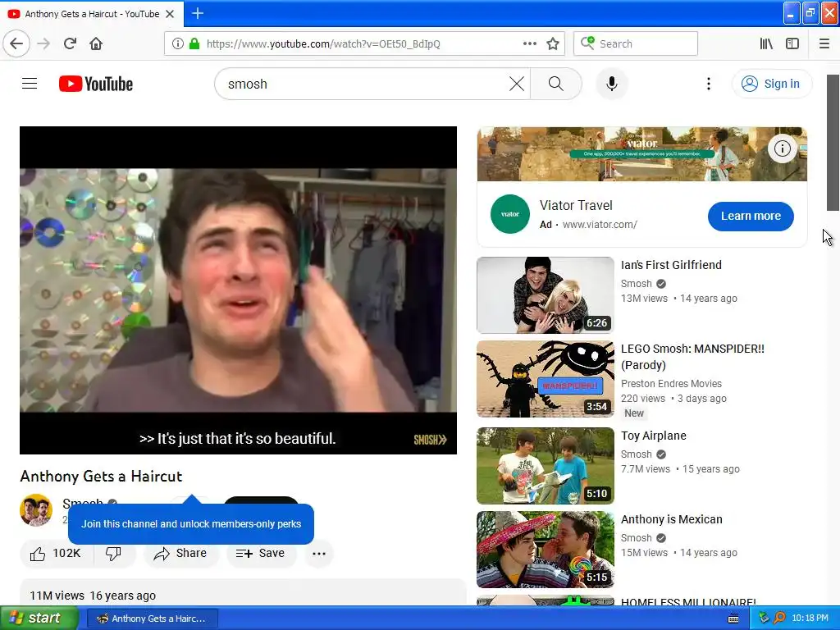Screen dimensions: 840x630
Task: Open the Ian's First Girlfriend title link
Action: (671, 265)
